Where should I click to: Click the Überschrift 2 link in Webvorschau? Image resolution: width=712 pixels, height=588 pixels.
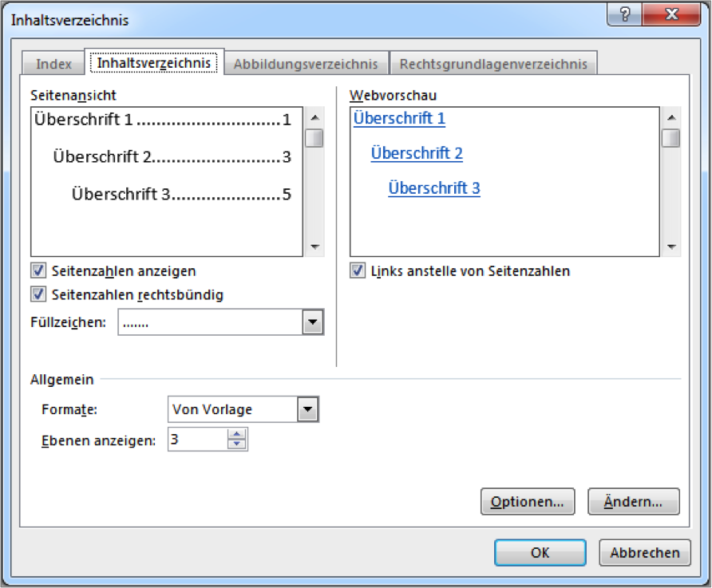coord(417,153)
